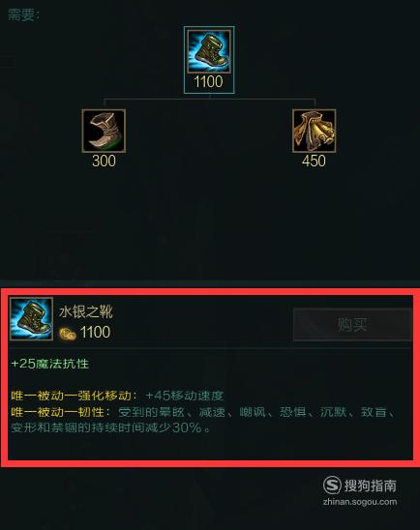Click the 唯一被动—强化移动 label
Viewport: 420px width, 530px height.
(x=75, y=396)
